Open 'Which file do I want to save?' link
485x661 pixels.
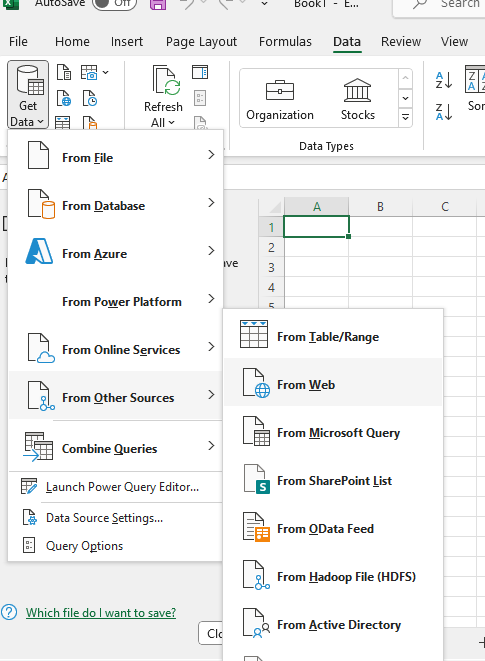[x=101, y=613]
